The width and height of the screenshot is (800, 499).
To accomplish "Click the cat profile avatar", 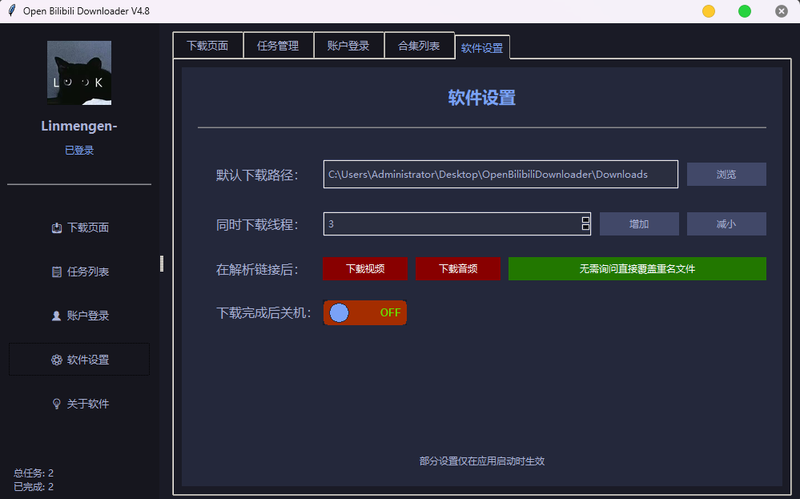I will [x=79, y=73].
